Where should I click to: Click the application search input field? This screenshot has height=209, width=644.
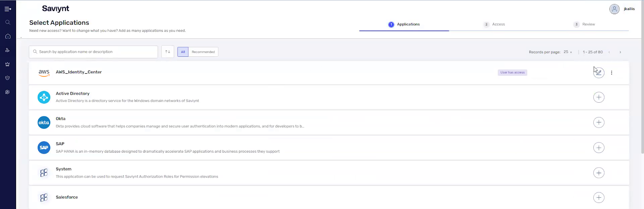click(x=97, y=52)
